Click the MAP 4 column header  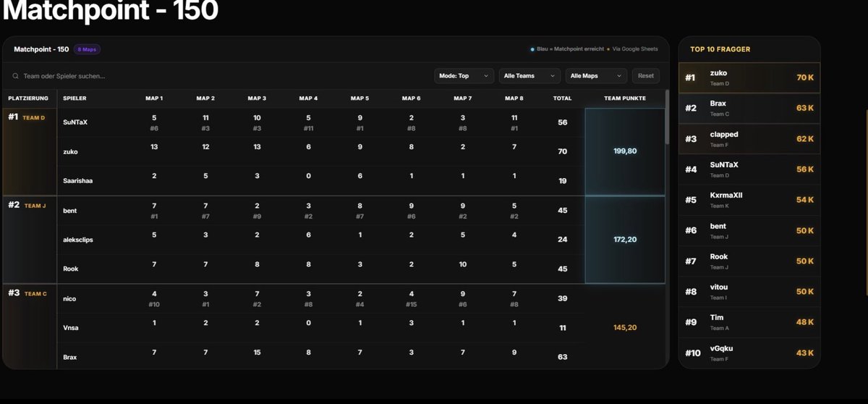(x=308, y=98)
